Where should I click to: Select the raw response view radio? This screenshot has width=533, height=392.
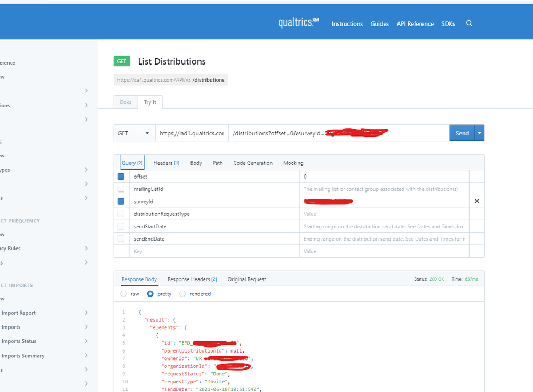click(x=123, y=294)
